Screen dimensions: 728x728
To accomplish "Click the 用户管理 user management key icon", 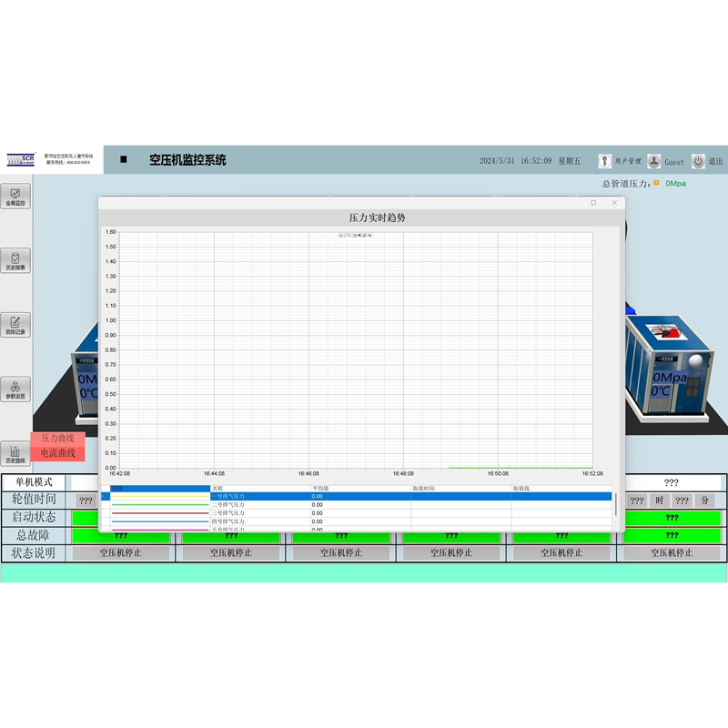I will coord(605,161).
